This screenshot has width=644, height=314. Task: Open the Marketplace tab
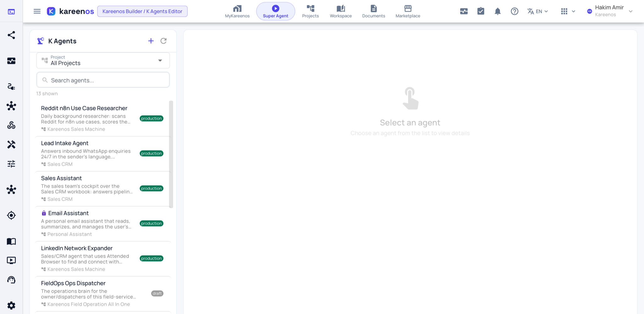pos(408,11)
